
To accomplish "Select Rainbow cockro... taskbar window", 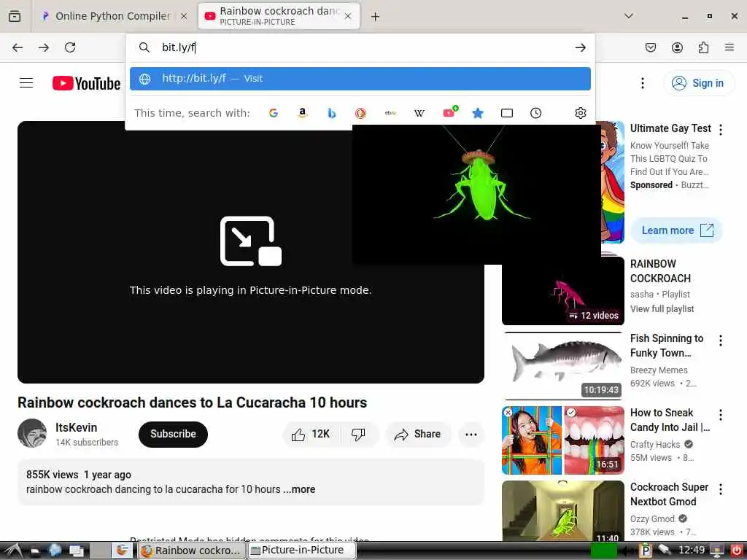I will coord(192,551).
